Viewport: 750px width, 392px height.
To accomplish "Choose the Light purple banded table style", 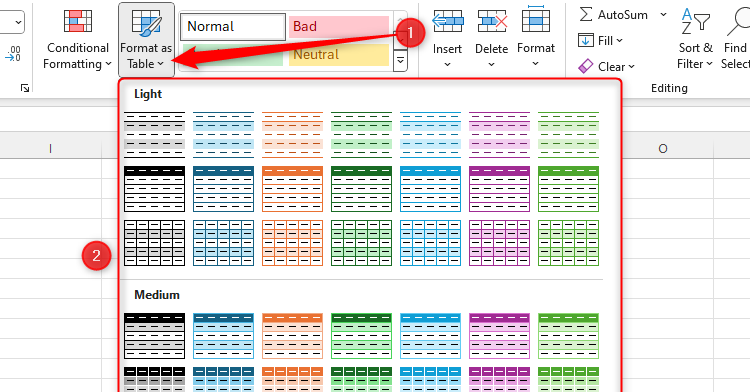I will point(499,135).
